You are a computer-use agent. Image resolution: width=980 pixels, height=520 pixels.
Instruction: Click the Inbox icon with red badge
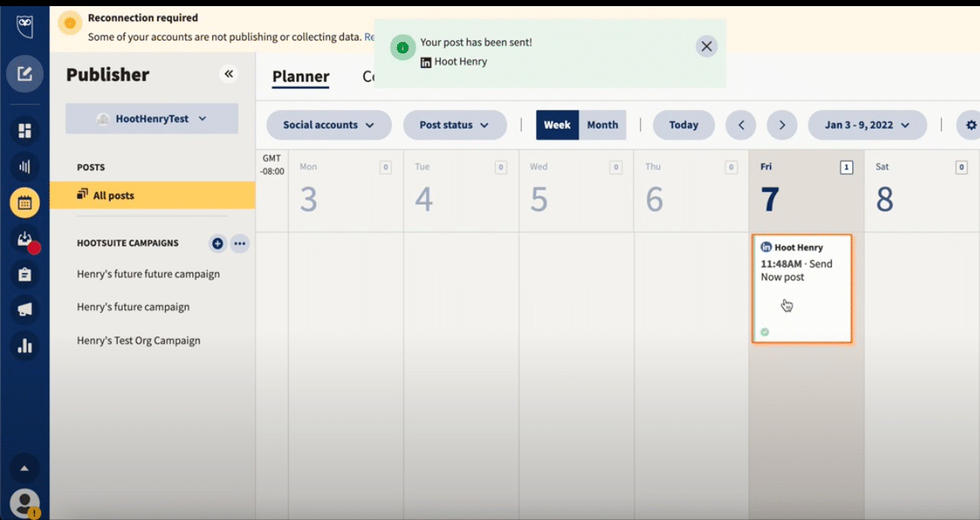click(24, 239)
